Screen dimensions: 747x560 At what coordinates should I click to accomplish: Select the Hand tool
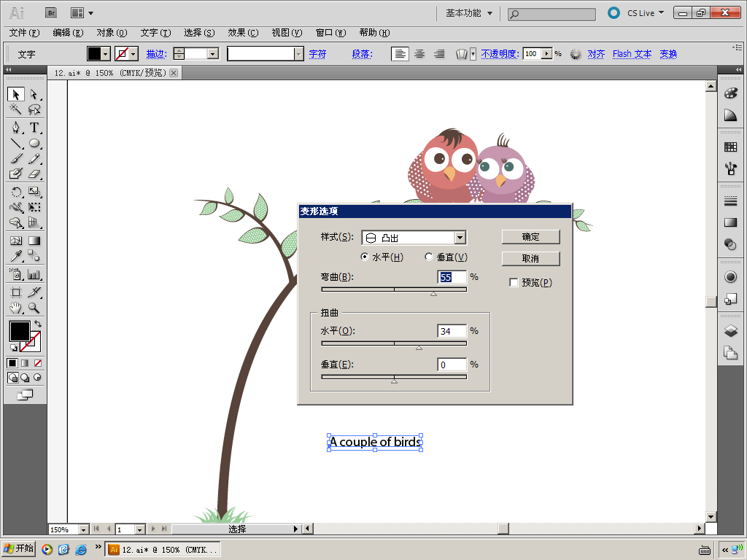[x=16, y=308]
